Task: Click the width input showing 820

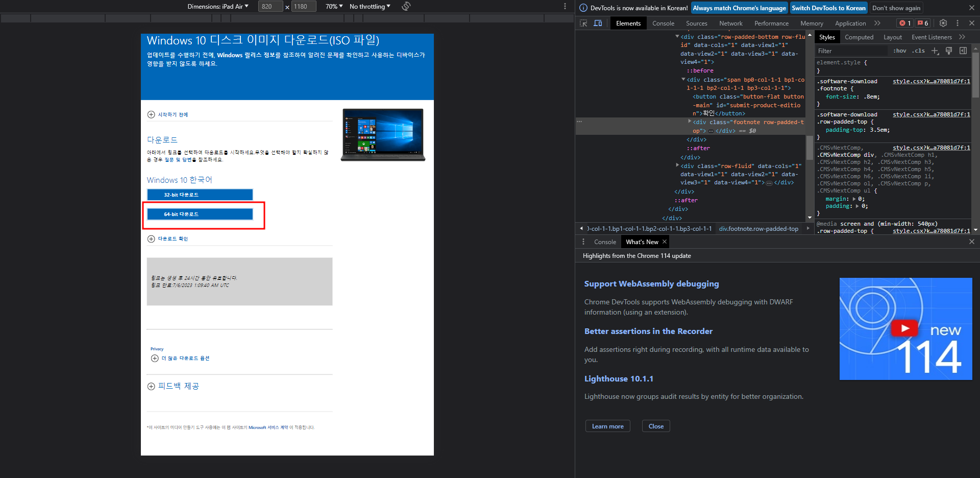Action: [x=271, y=7]
